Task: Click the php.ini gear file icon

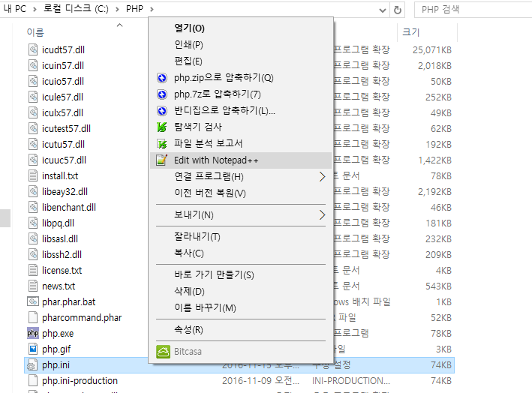Action: click(x=32, y=364)
